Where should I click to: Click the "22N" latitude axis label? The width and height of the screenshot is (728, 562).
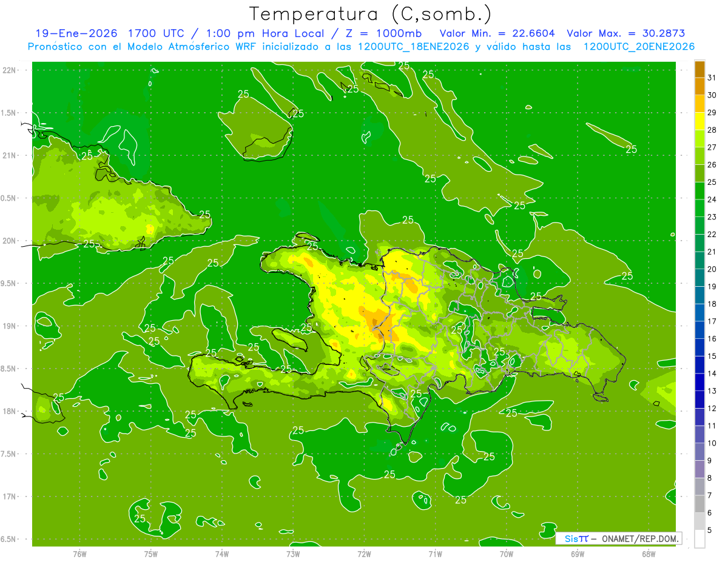10,70
